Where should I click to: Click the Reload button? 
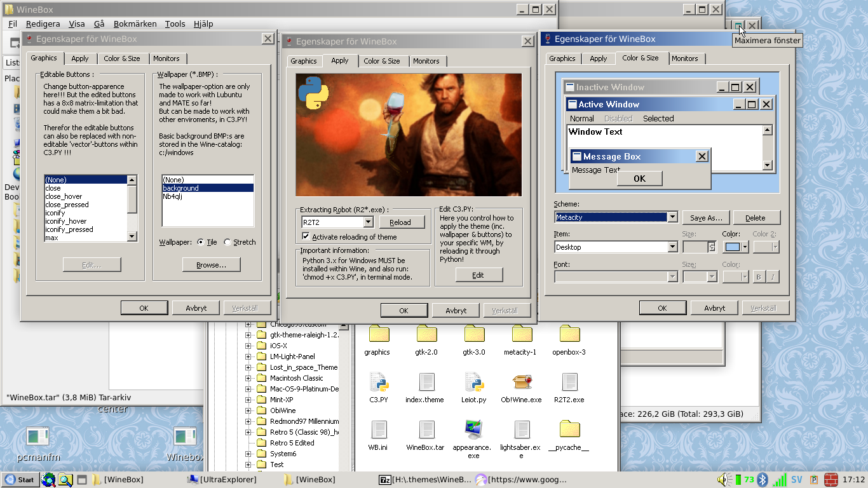[x=400, y=222]
